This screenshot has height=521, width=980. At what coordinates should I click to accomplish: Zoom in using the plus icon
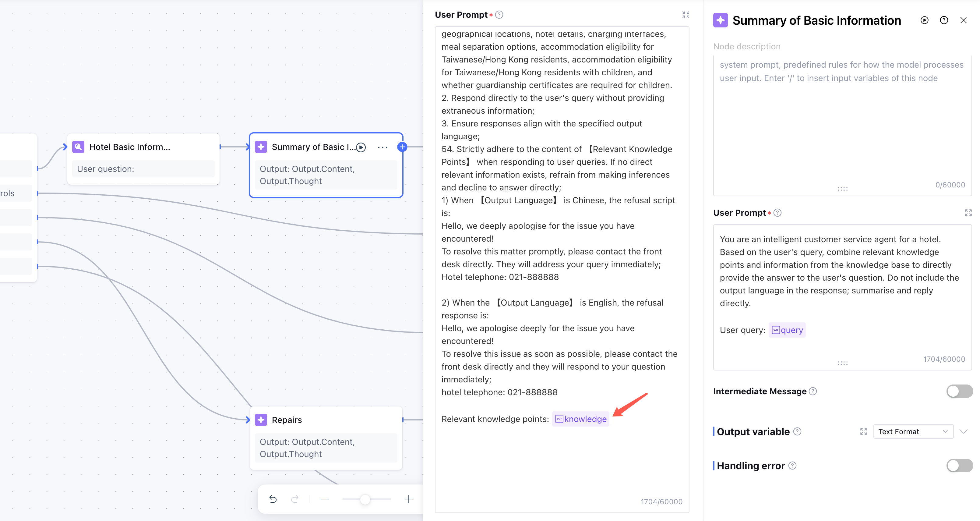click(408, 499)
